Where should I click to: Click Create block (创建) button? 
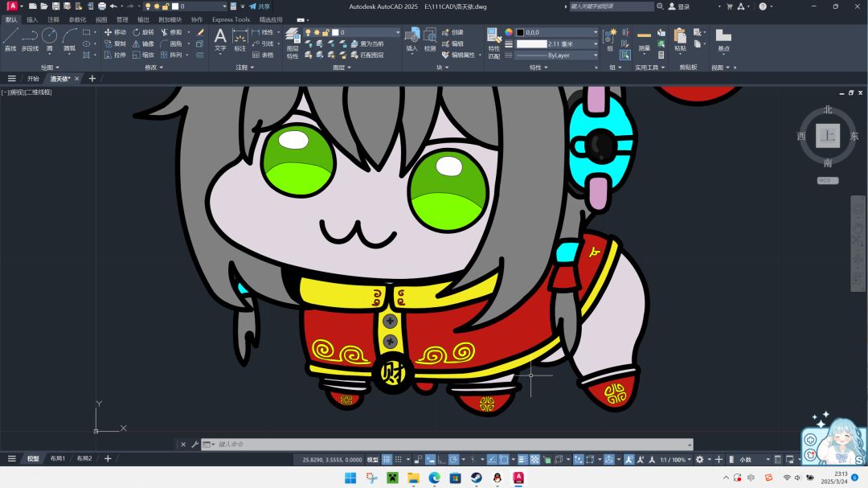[452, 32]
